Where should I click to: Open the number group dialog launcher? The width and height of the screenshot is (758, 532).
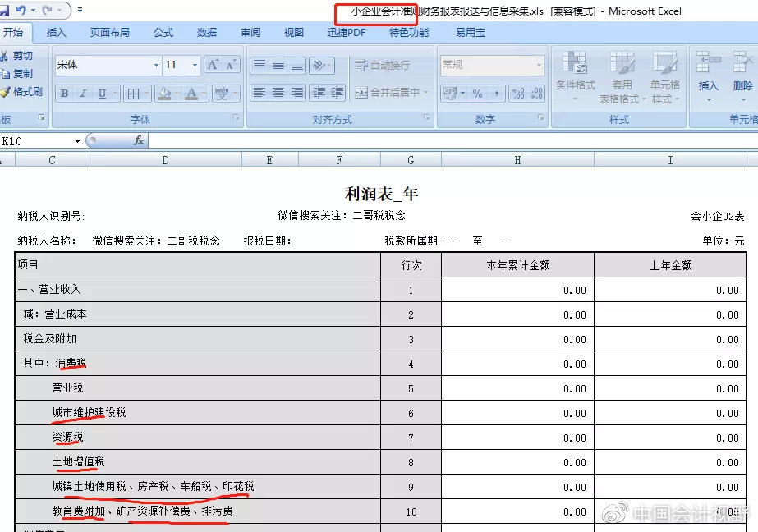(541, 118)
